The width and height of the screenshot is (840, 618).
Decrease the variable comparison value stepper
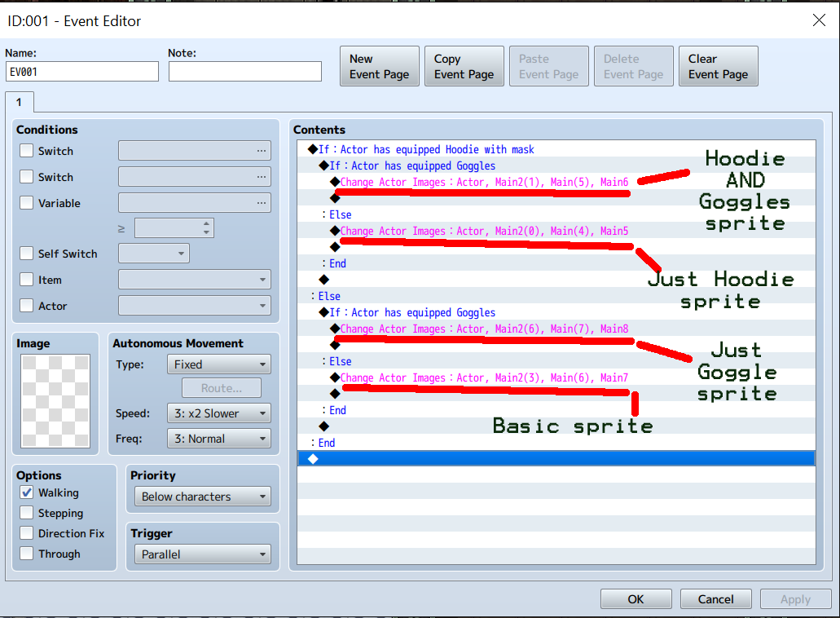point(206,232)
